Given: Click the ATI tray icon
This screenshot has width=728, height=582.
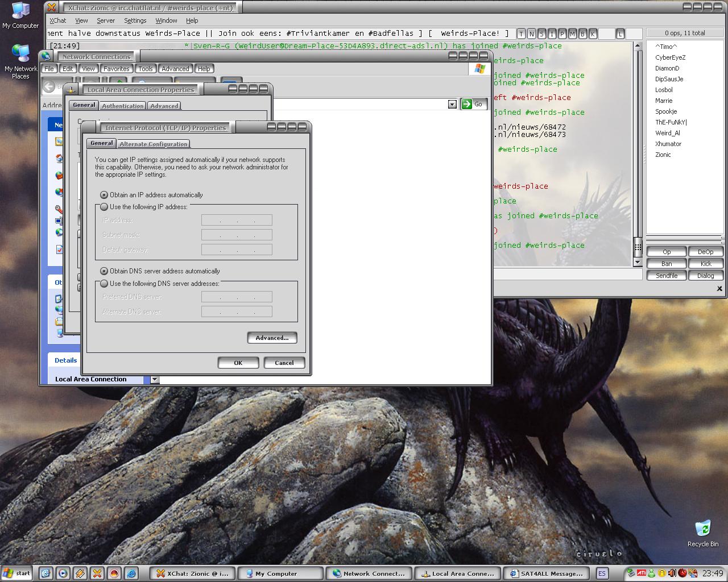Looking at the screenshot, I should coord(641,573).
